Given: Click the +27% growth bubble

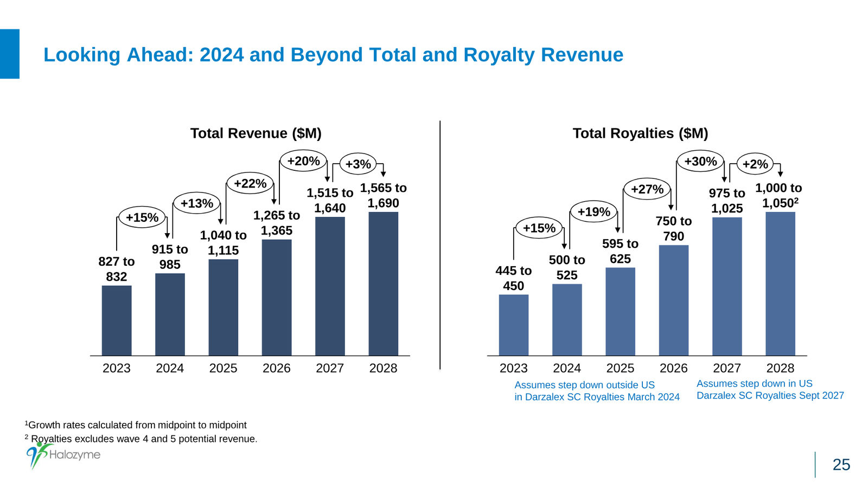Looking at the screenshot, I should coord(647,189).
